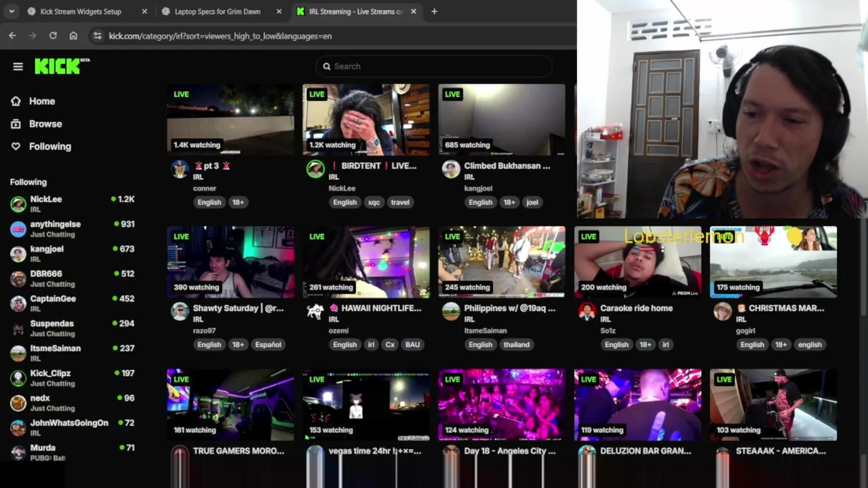
Task: Open Philippines w/ @19aq stream thumbnail
Action: pyautogui.click(x=502, y=262)
